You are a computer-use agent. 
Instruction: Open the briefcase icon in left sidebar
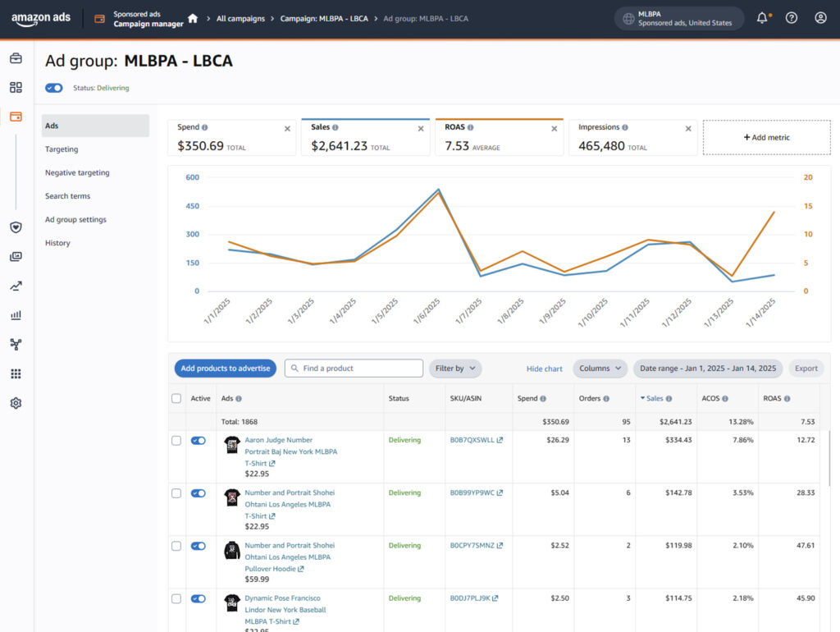click(16, 58)
